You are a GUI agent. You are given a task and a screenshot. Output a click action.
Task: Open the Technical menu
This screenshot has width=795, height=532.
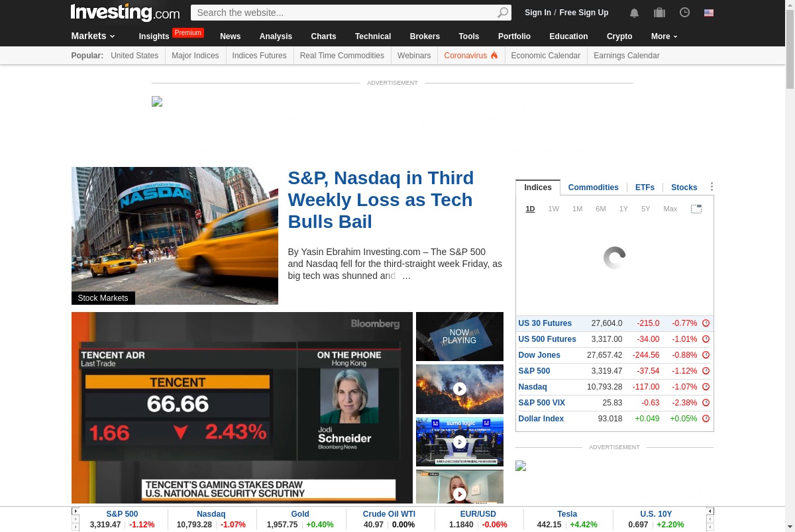373,36
